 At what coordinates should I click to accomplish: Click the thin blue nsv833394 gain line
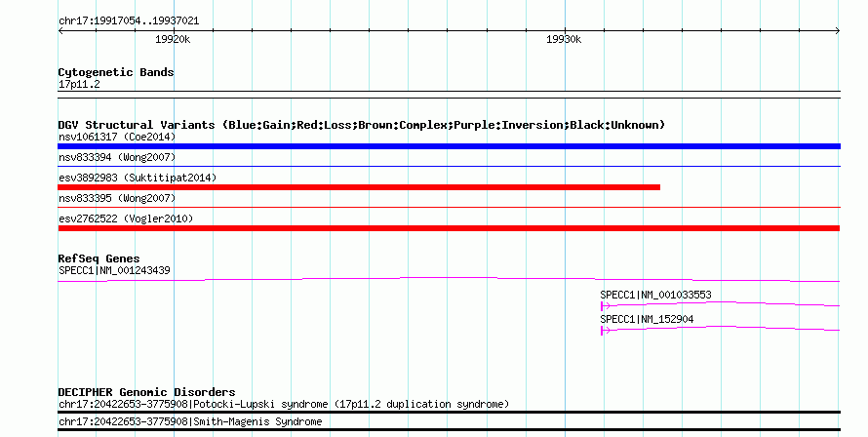(x=449, y=166)
